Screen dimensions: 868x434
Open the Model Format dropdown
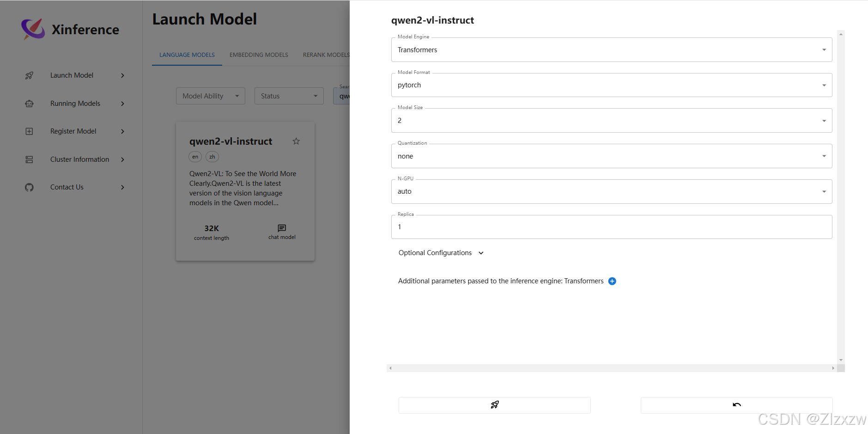[x=612, y=85]
